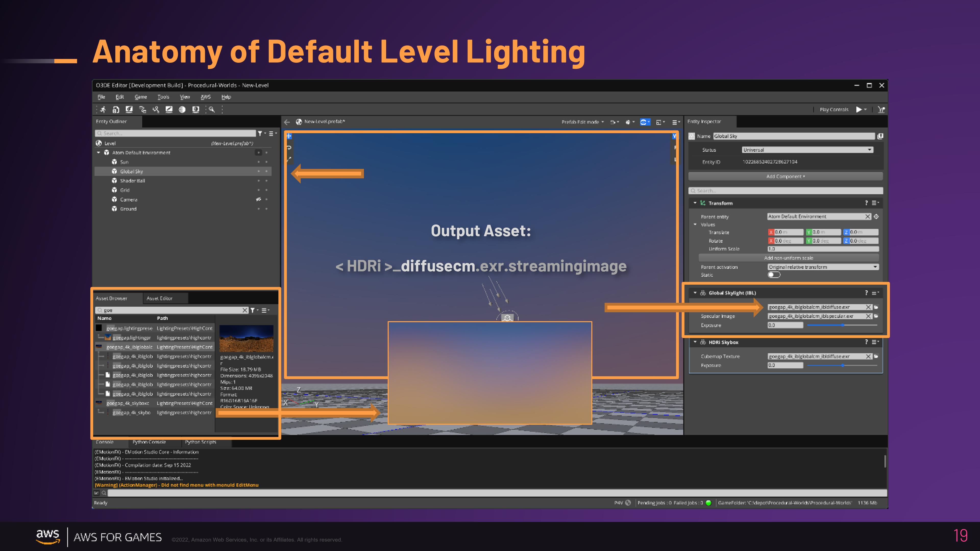The height and width of the screenshot is (551, 980).
Task: Select the scale manipulator icon in viewport
Action: pyautogui.click(x=289, y=159)
